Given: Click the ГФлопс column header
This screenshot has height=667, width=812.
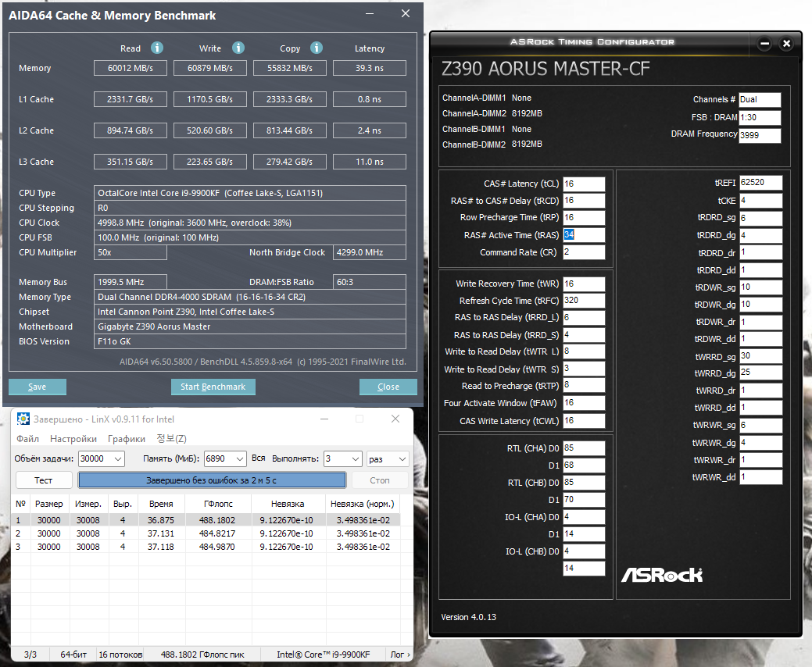Looking at the screenshot, I should 218,504.
